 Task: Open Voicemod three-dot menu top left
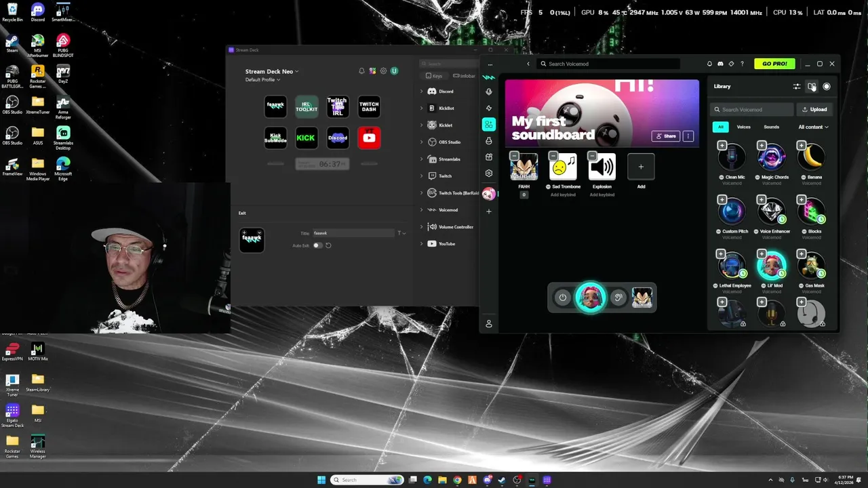pyautogui.click(x=490, y=65)
